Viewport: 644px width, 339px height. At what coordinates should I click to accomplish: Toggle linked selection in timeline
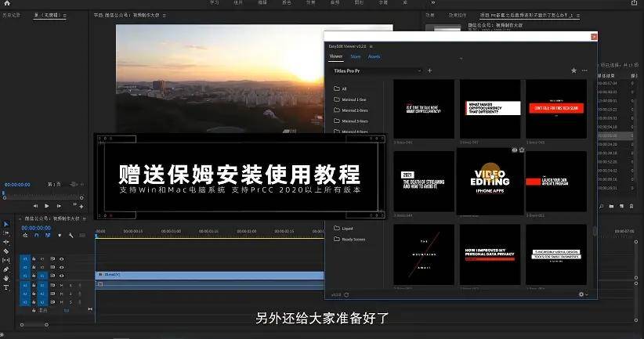pyautogui.click(x=48, y=236)
